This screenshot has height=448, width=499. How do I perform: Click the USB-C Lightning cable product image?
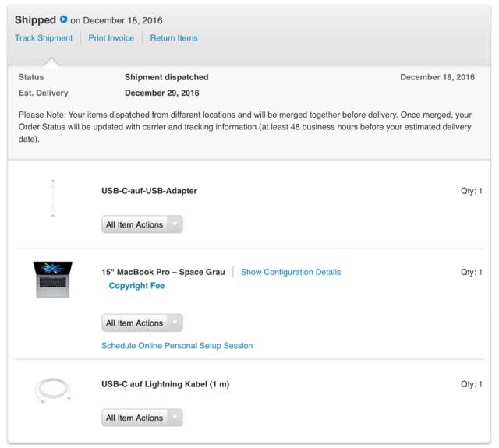pyautogui.click(x=53, y=390)
